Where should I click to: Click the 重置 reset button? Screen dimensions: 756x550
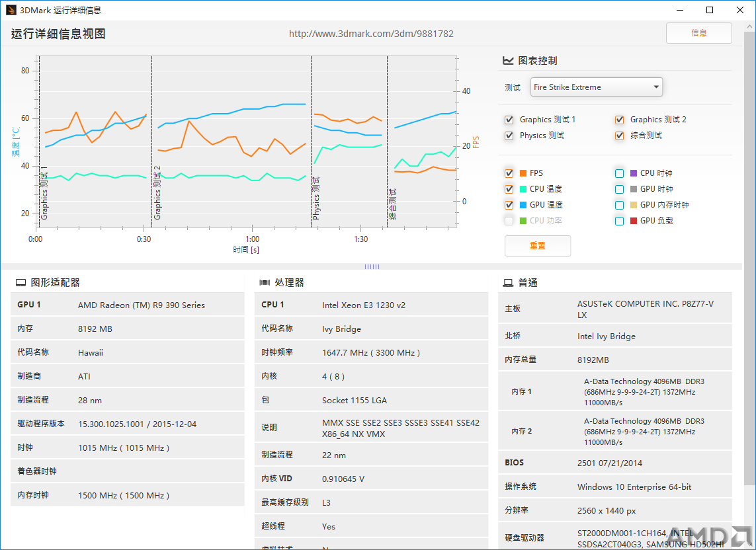[x=538, y=246]
